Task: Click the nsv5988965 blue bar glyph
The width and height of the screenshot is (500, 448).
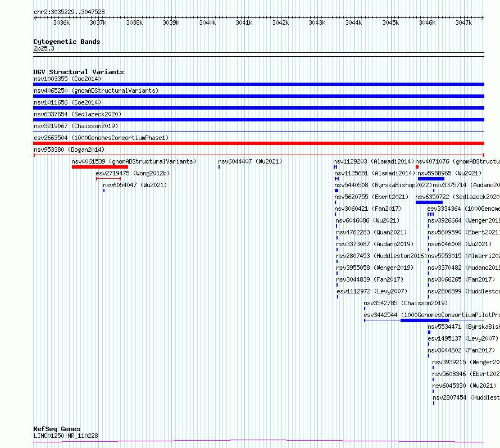Action: [x=431, y=179]
